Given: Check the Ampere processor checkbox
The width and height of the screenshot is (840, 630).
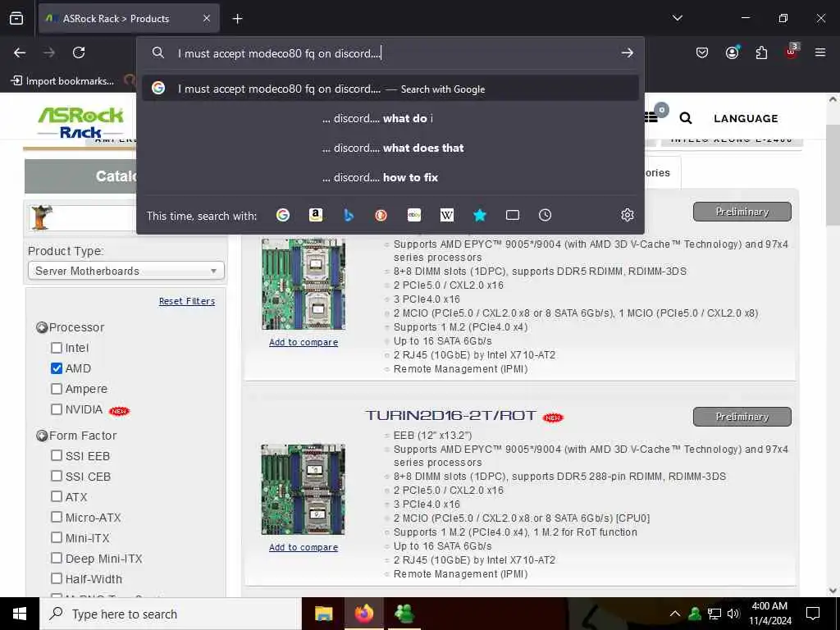Looking at the screenshot, I should click(57, 388).
